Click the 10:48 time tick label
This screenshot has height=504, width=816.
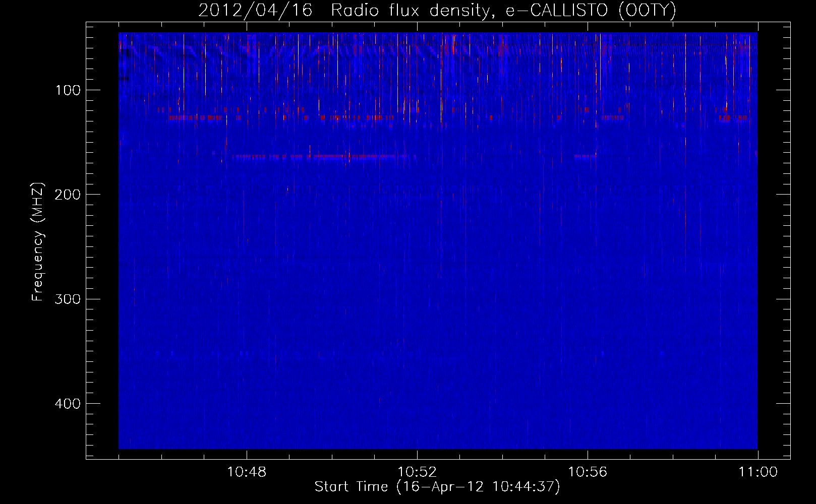pos(247,472)
